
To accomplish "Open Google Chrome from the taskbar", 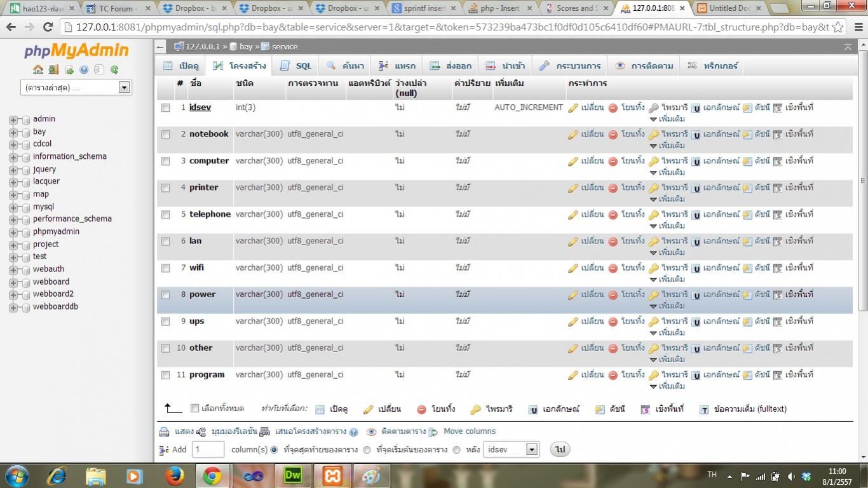I will pyautogui.click(x=212, y=475).
